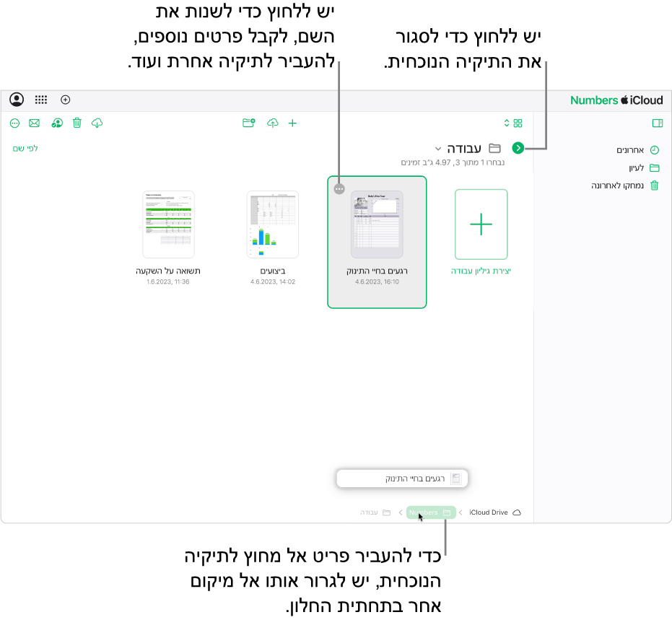The width and height of the screenshot is (672, 620).
Task: Click date 4.6.2023, 16:10
Action: pyautogui.click(x=377, y=282)
